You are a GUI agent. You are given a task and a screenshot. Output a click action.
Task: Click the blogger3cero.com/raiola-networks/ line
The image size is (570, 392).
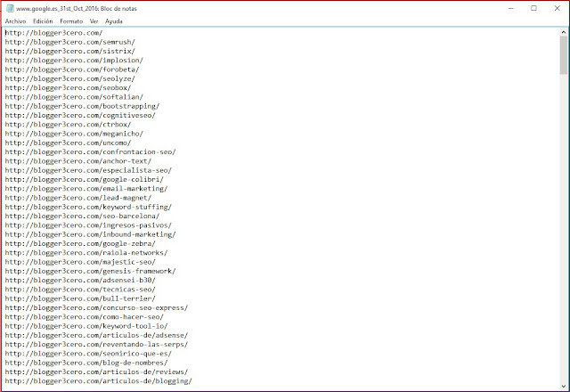86,253
